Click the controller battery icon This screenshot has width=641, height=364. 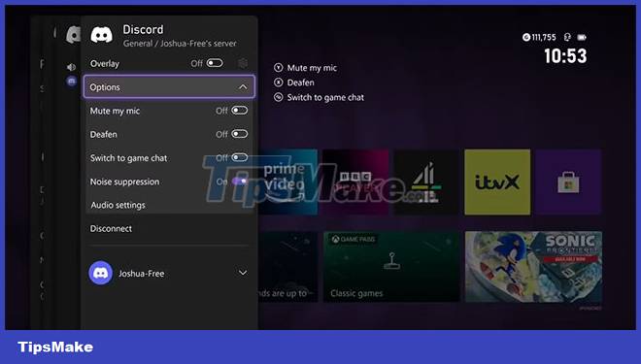pos(582,37)
